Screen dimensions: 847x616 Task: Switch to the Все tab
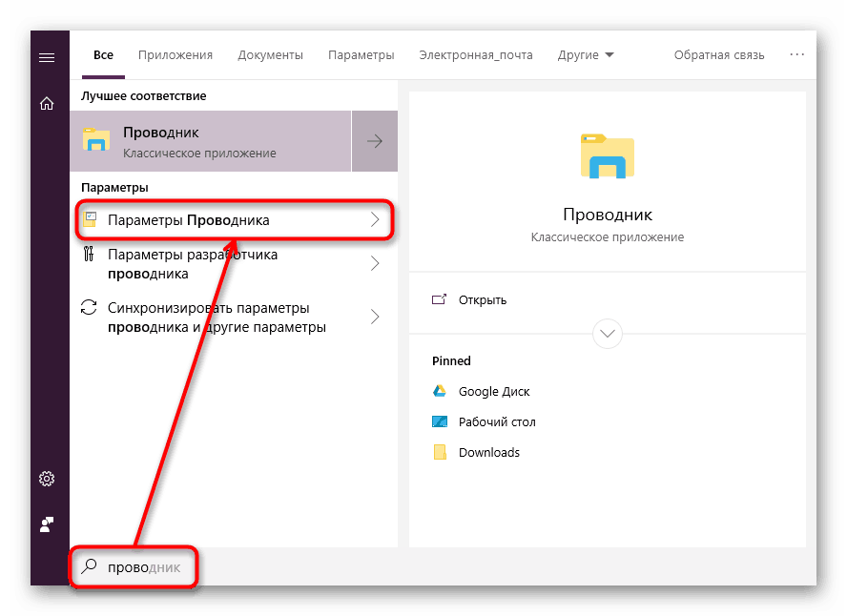tap(103, 55)
